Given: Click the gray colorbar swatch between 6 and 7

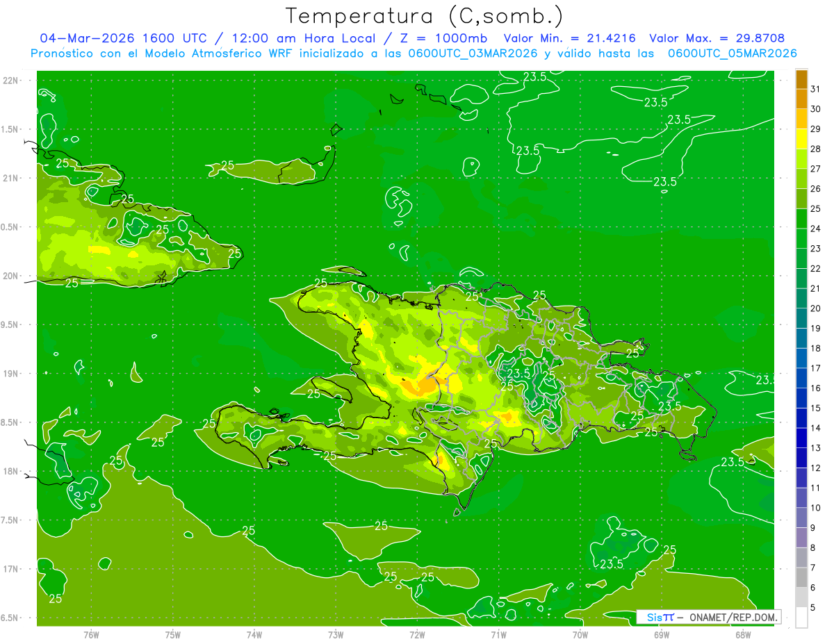Looking at the screenshot, I should [x=801, y=578].
